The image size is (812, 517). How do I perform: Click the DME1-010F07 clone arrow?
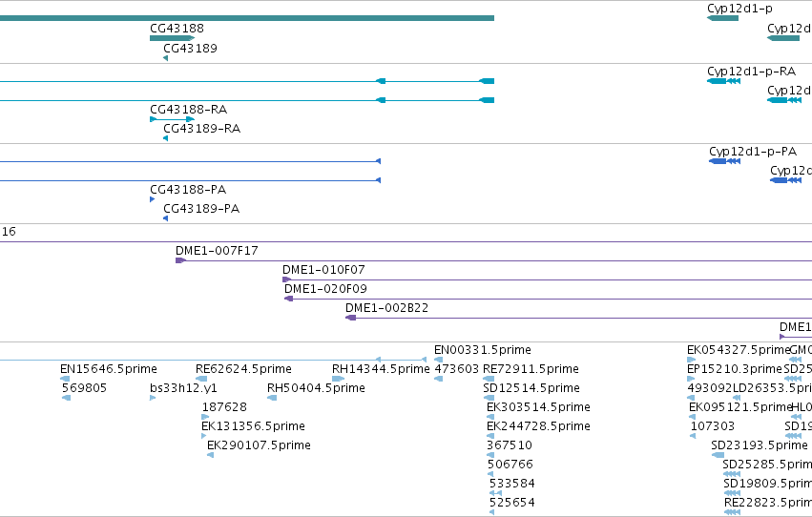coord(287,279)
